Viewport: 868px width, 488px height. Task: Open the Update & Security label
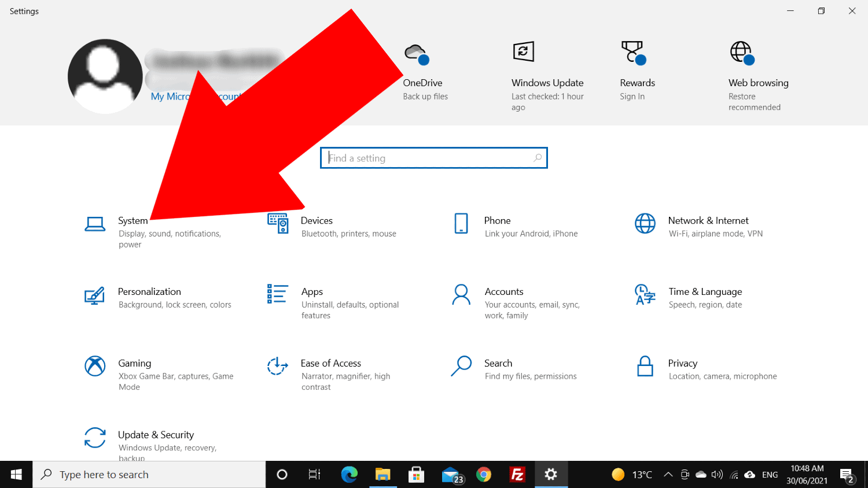click(x=156, y=435)
